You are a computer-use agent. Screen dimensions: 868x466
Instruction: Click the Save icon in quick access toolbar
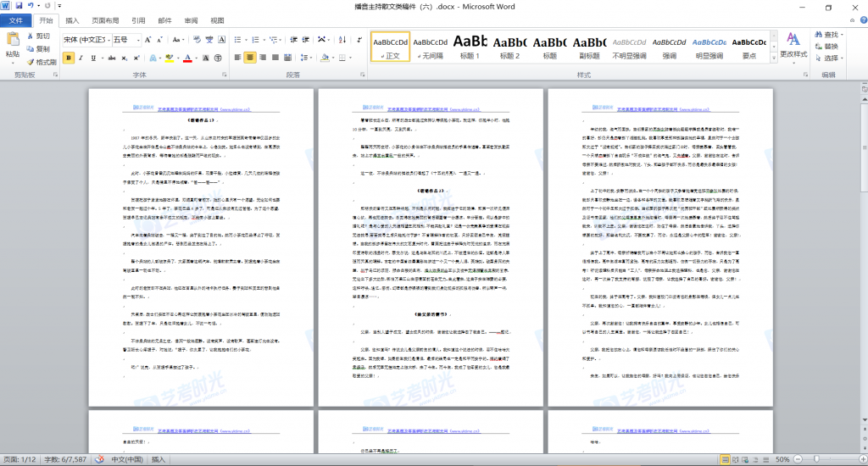click(x=19, y=6)
